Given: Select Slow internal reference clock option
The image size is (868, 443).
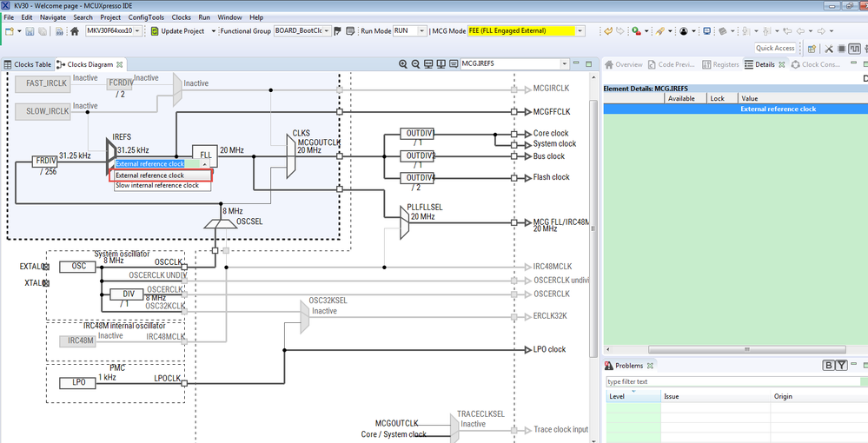Looking at the screenshot, I should [157, 185].
